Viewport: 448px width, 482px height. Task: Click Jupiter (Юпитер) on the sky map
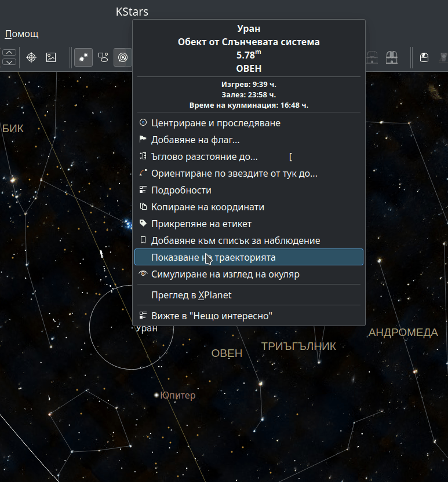156,395
